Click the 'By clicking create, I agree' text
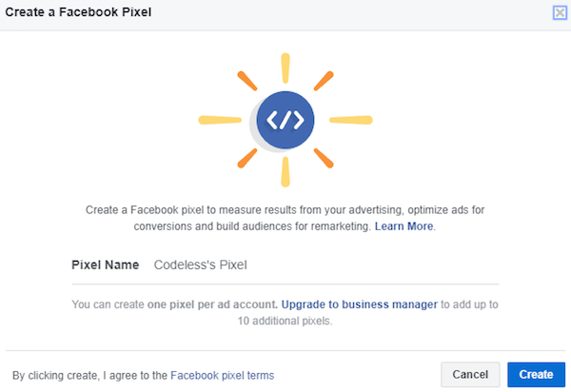Image resolution: width=571 pixels, height=392 pixels. (x=89, y=375)
